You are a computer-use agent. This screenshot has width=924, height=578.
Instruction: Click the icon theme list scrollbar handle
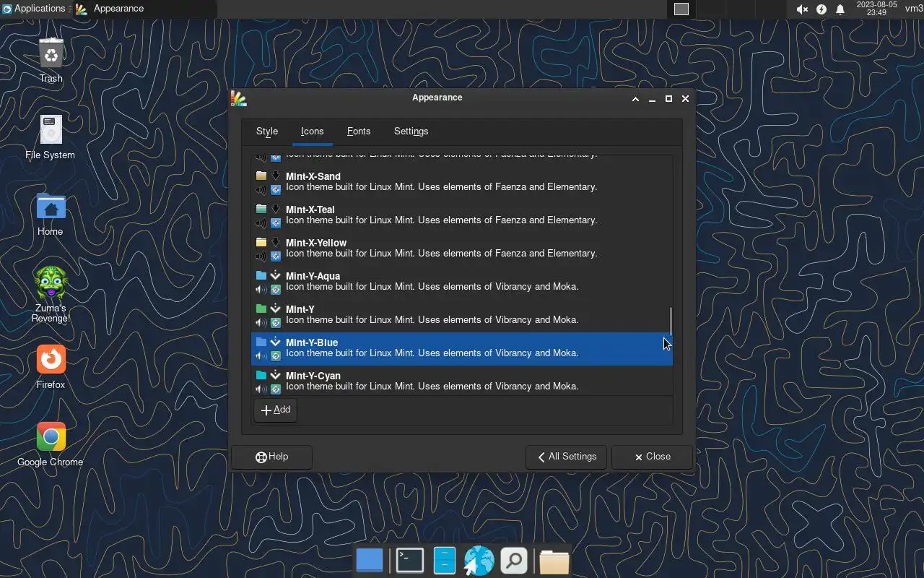[x=671, y=321]
